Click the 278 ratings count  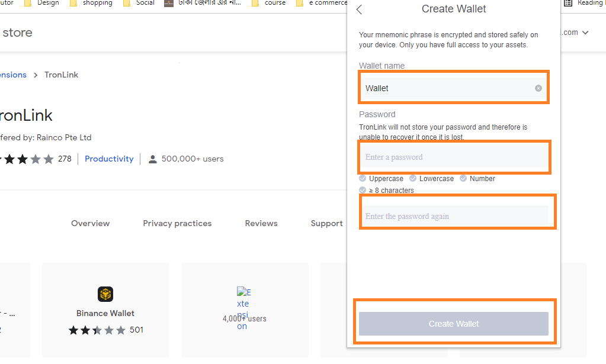[x=65, y=159]
